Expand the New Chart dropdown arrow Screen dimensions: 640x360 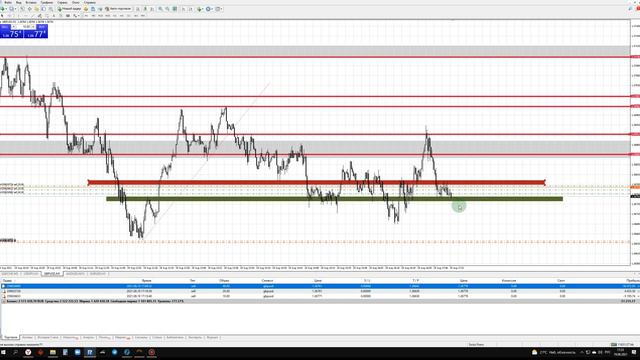(6, 9)
